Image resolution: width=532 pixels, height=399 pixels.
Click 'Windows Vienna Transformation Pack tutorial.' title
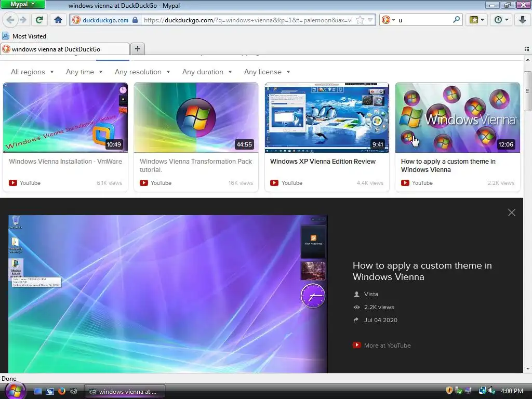[196, 166]
